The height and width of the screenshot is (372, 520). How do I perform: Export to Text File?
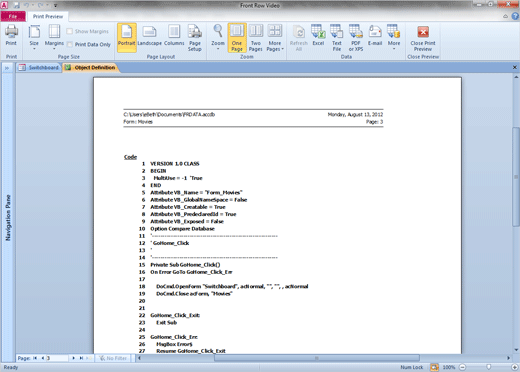pos(337,38)
